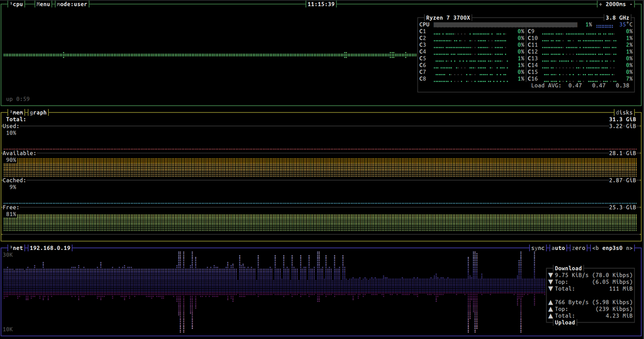
Task: Switch to previous network interface with <b
Action: pyautogui.click(x=596, y=248)
